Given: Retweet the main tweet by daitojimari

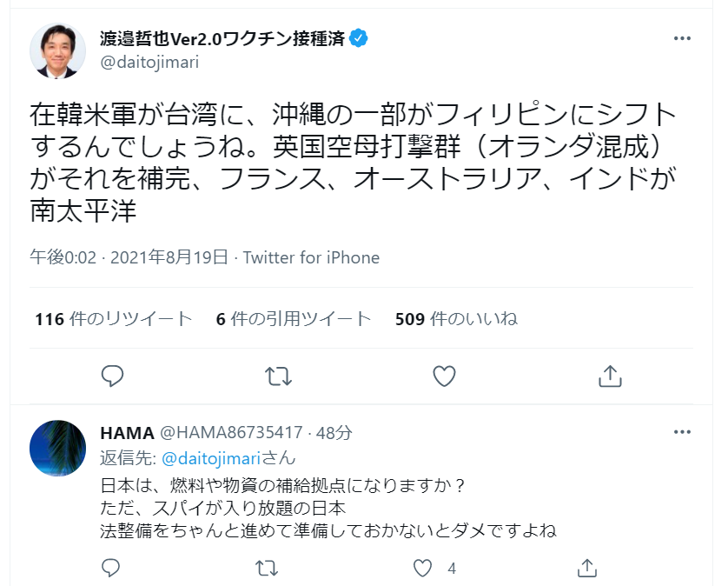Looking at the screenshot, I should (278, 376).
